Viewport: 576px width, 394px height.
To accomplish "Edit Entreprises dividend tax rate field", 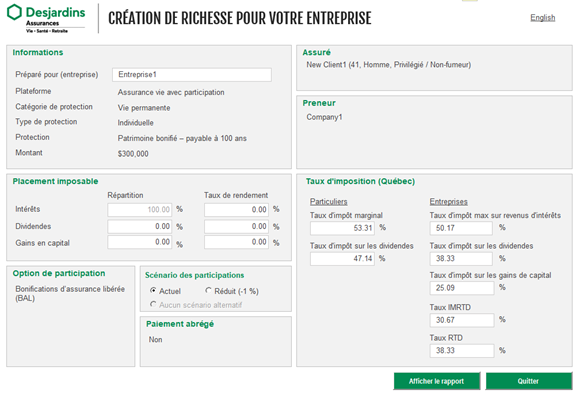I will click(461, 259).
